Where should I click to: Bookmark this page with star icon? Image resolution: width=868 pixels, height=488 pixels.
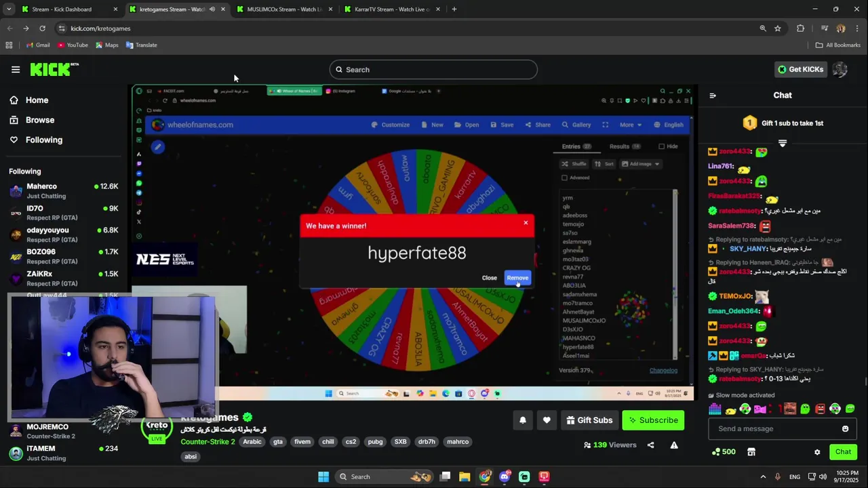[x=778, y=28]
